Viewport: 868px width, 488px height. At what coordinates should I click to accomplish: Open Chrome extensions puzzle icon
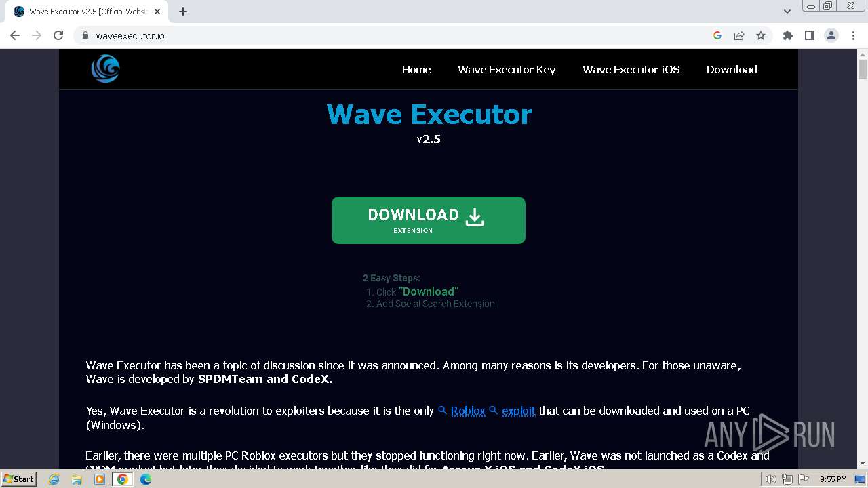point(788,35)
